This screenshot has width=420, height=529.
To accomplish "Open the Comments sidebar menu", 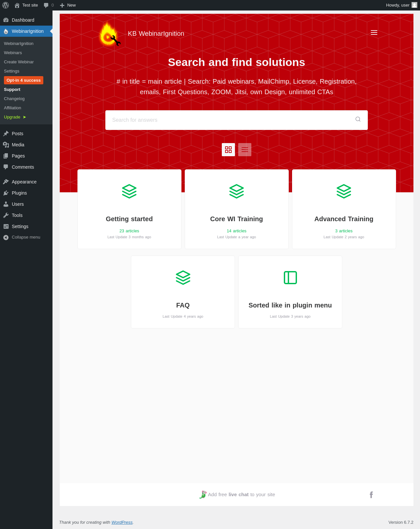I will click(x=26, y=167).
